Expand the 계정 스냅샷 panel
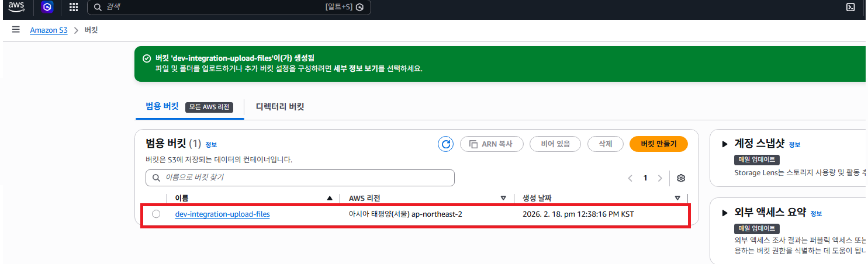 coord(725,144)
